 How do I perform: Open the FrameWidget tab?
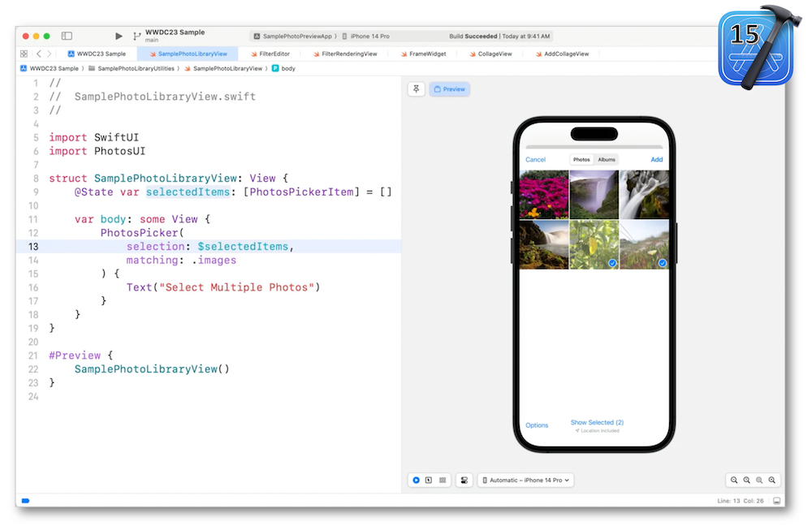click(x=424, y=54)
